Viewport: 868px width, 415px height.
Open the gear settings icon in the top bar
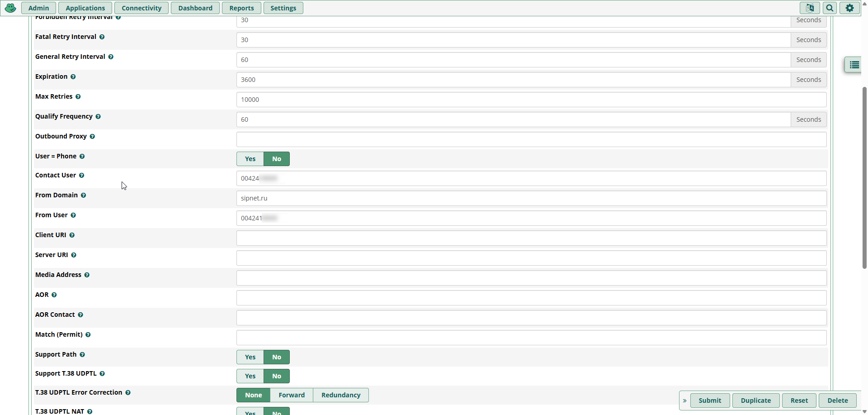(x=850, y=8)
